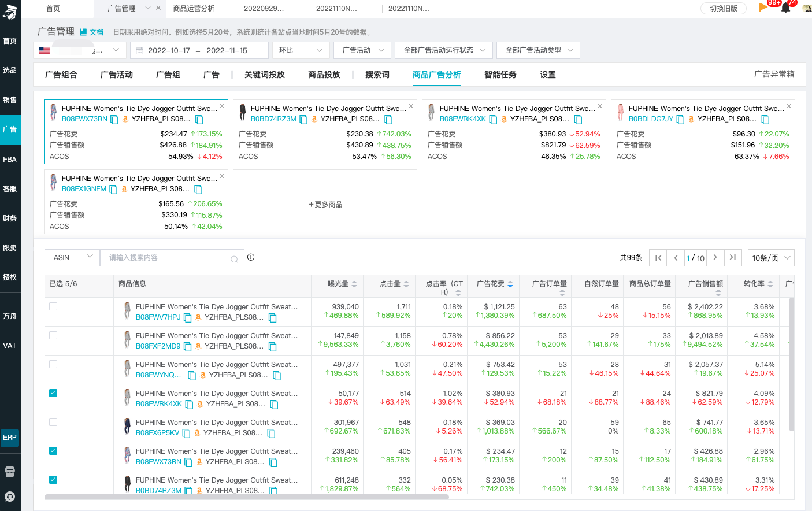
Task: Open the Amazon icon in the B08FWV7HPJ row
Action: pyautogui.click(x=198, y=317)
